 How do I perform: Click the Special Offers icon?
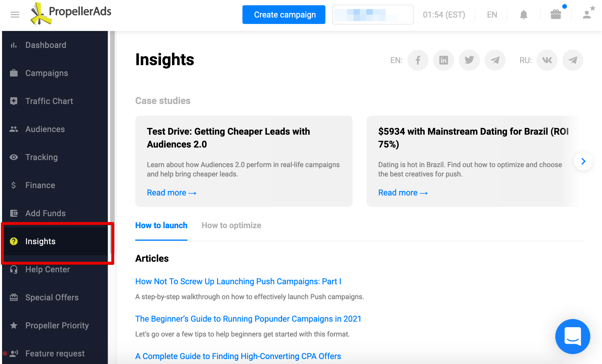(x=14, y=297)
